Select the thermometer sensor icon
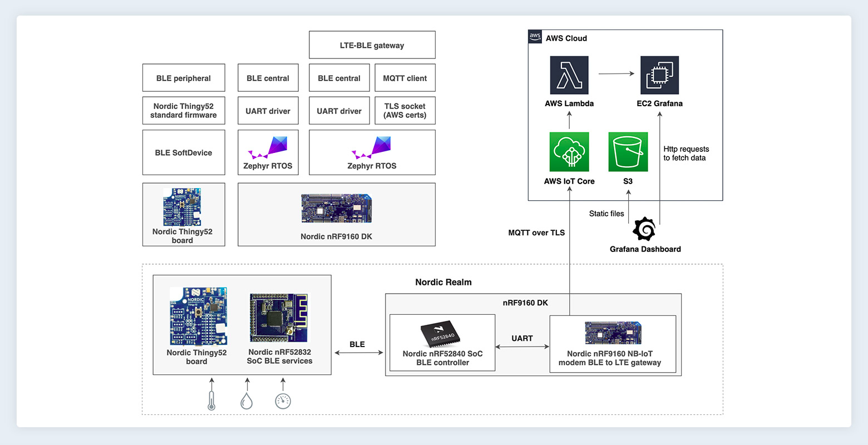Image resolution: width=868 pixels, height=445 pixels. pos(211,400)
